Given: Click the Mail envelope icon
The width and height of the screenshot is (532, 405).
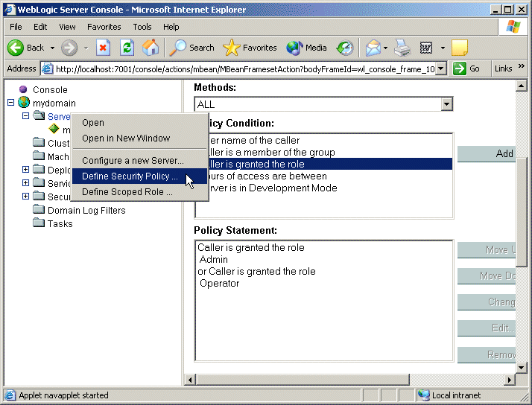Looking at the screenshot, I should click(373, 48).
